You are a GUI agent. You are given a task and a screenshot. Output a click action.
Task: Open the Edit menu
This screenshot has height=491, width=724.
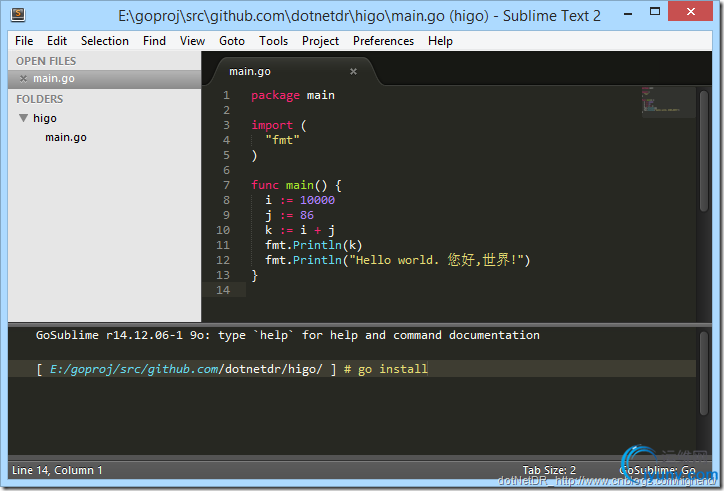point(57,41)
